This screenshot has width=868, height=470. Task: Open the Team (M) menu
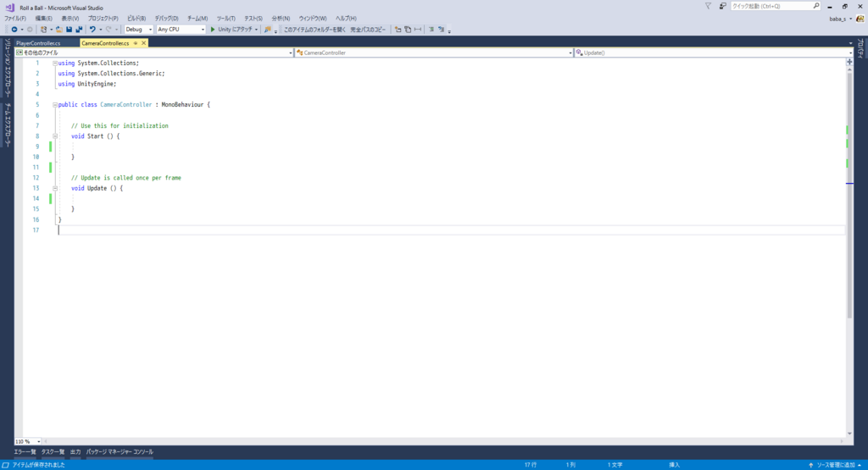pyautogui.click(x=197, y=19)
